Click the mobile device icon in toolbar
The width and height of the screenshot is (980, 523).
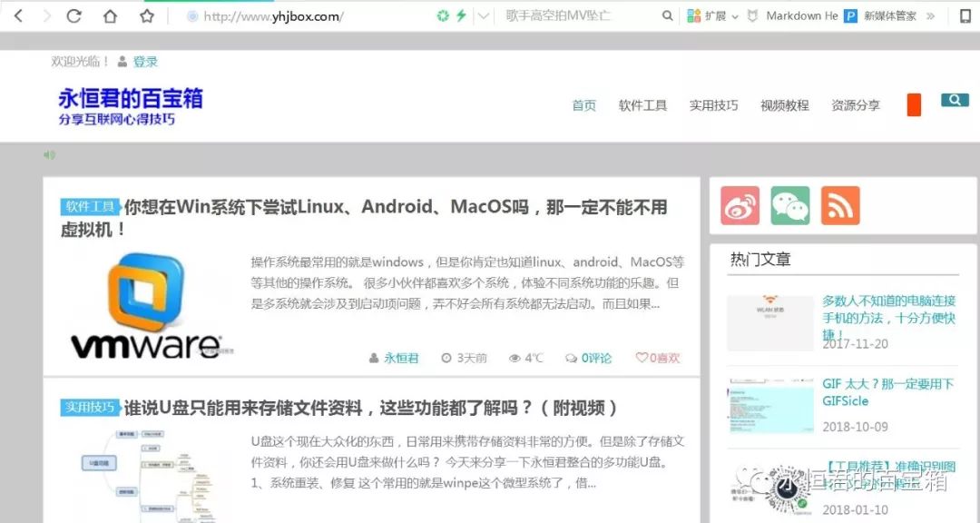tap(965, 16)
